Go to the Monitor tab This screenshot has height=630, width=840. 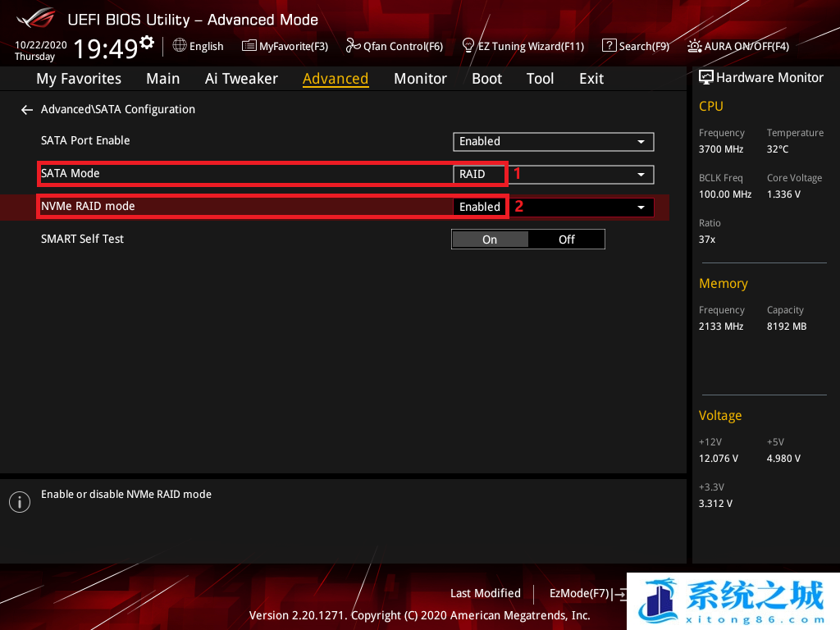tap(420, 79)
